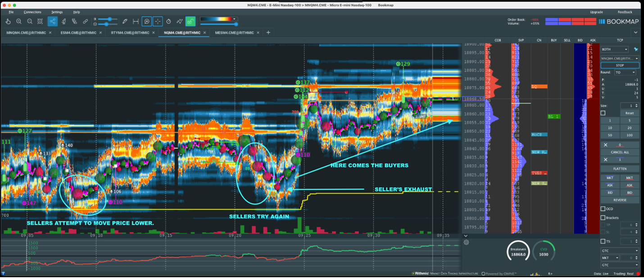Click the REVERSE button
644x279 pixels.
click(620, 200)
